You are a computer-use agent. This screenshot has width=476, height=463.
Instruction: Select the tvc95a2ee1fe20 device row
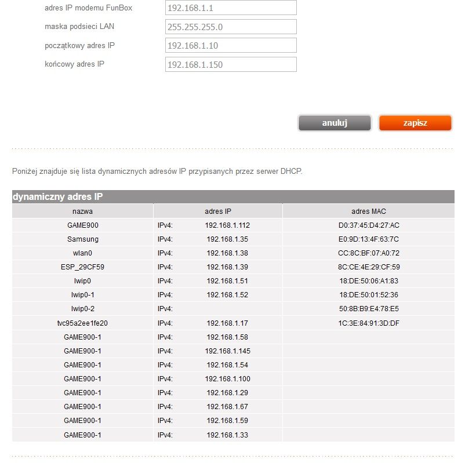233,323
